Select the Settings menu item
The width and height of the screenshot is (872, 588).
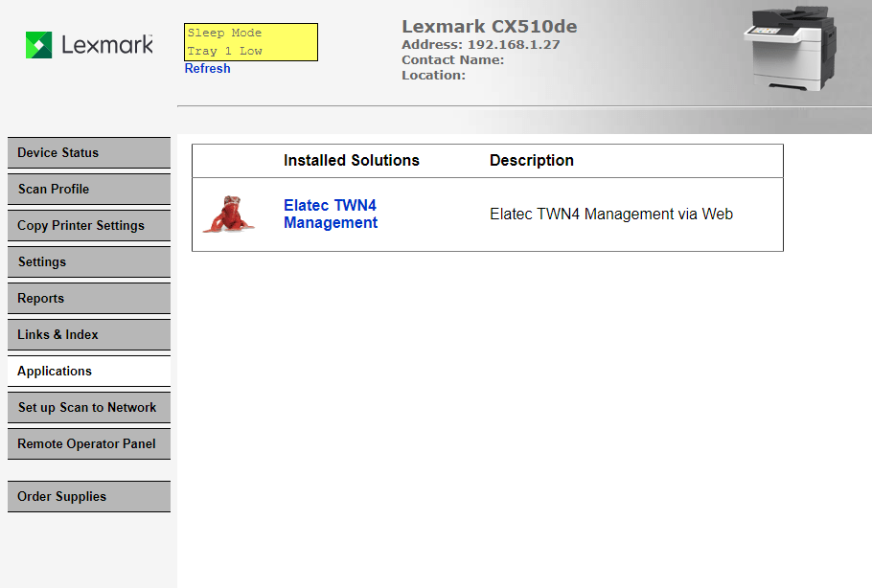coord(89,261)
